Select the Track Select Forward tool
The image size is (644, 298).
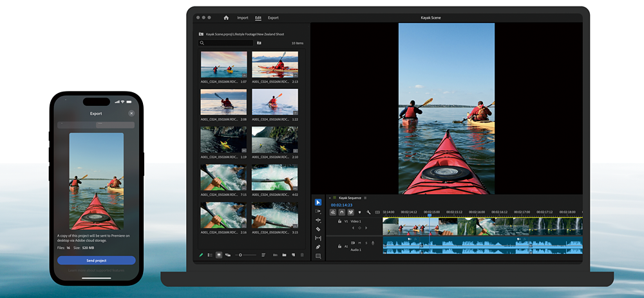318,212
